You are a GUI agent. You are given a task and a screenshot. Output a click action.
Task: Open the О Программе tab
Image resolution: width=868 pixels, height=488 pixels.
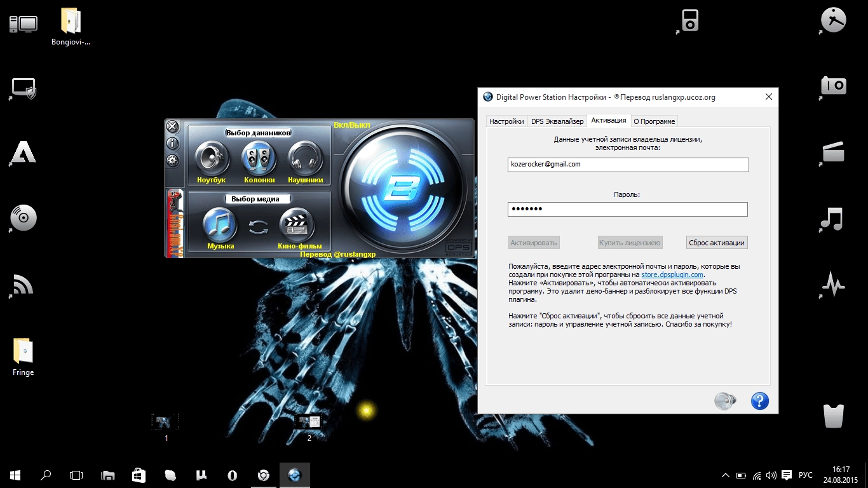pyautogui.click(x=654, y=121)
